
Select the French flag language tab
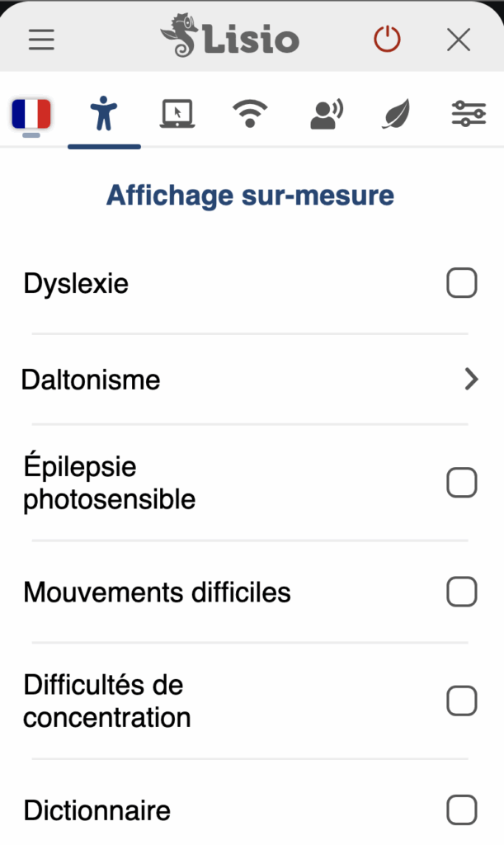click(31, 114)
